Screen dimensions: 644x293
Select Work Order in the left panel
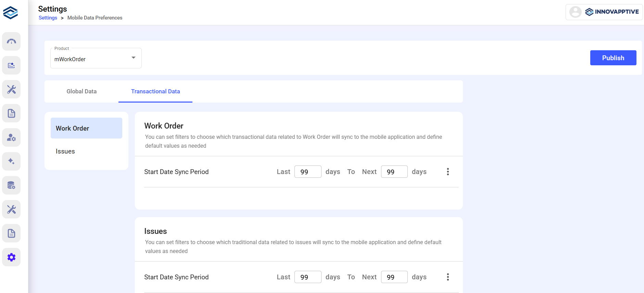pos(86,128)
